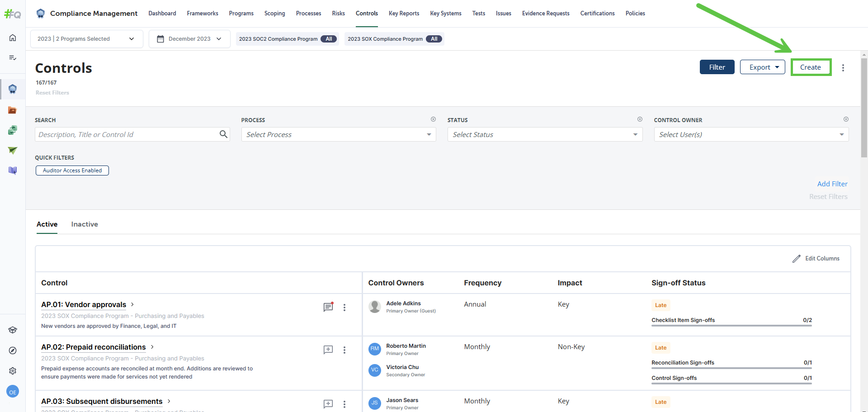Toggle the Auditor Access Enabled quick filter
Viewport: 868px width, 412px height.
(72, 170)
